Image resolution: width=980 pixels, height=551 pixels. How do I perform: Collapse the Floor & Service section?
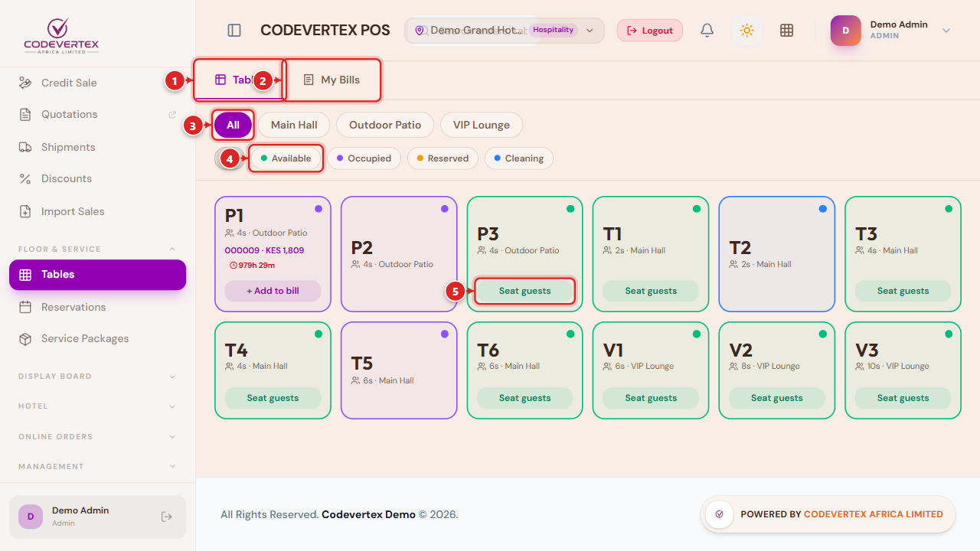coord(98,249)
